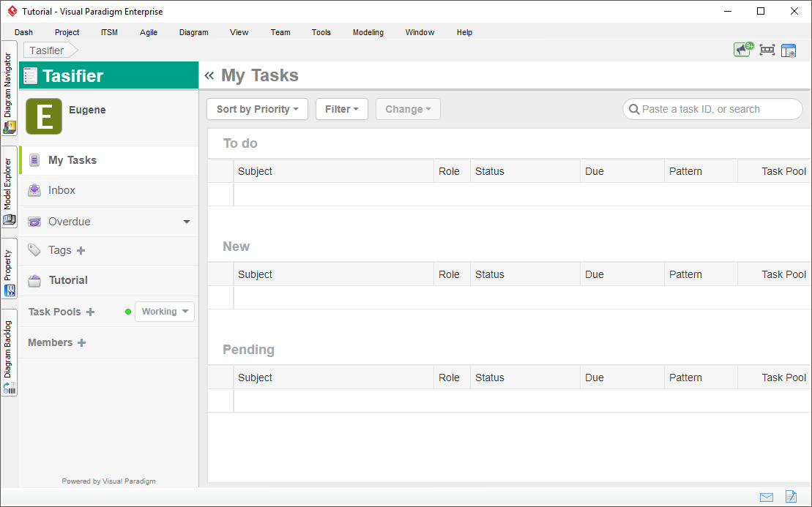This screenshot has height=507, width=812.
Task: Open the mail envelope status icon
Action: (767, 497)
